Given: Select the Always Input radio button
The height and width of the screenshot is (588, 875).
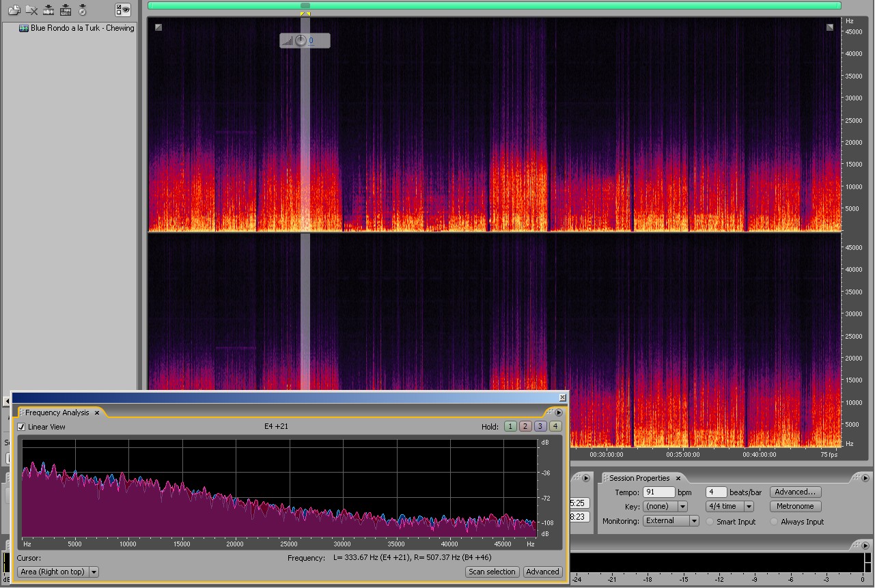Looking at the screenshot, I should pyautogui.click(x=774, y=522).
